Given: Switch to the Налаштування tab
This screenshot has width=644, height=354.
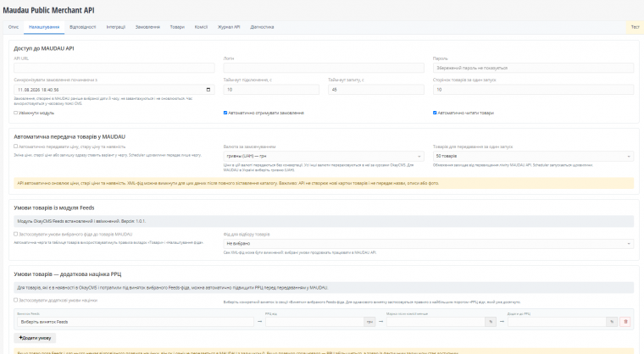Looking at the screenshot, I should (44, 27).
